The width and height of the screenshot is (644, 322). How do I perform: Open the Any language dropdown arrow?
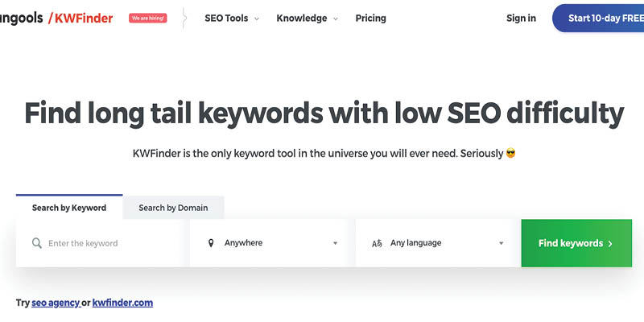(x=501, y=243)
